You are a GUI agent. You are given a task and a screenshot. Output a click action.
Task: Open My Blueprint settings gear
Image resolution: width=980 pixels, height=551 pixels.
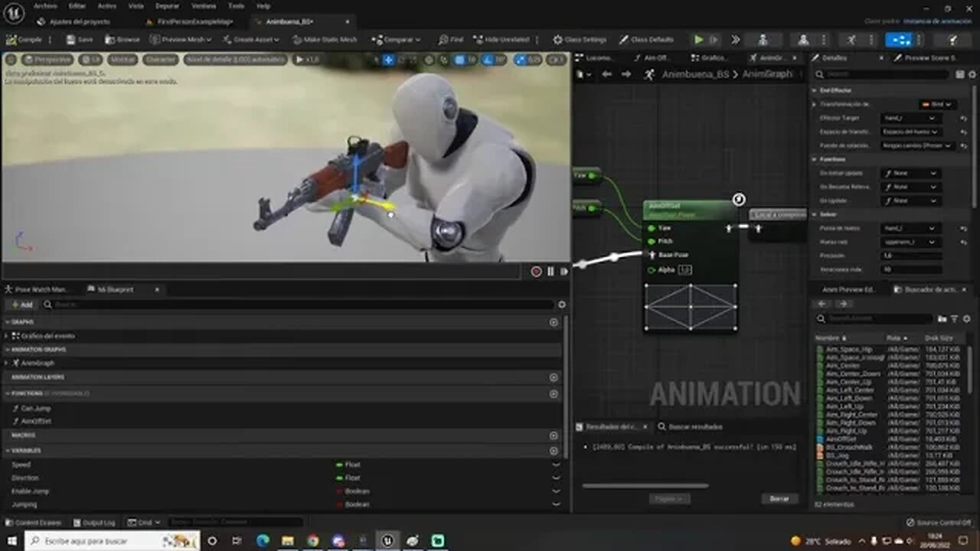[562, 305]
